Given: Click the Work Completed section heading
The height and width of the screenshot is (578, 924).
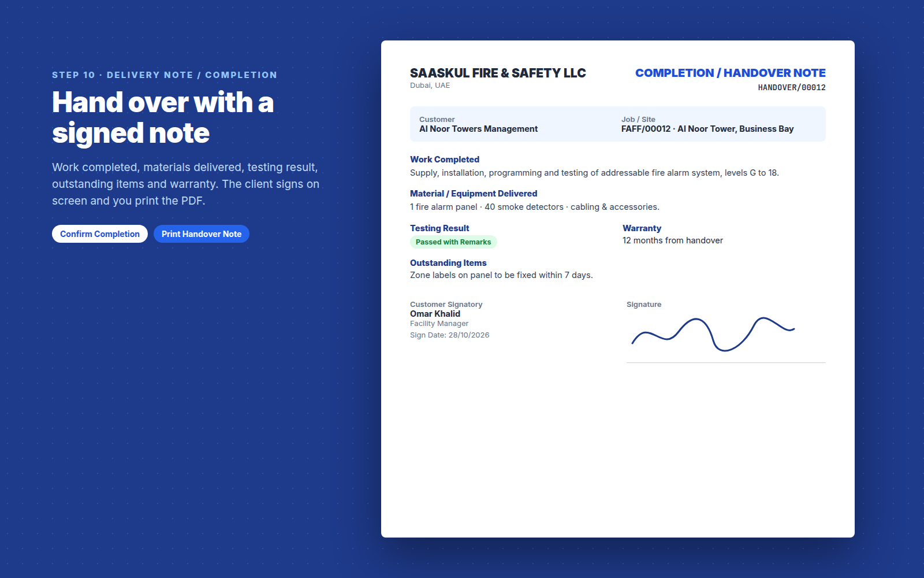Looking at the screenshot, I should (x=445, y=160).
